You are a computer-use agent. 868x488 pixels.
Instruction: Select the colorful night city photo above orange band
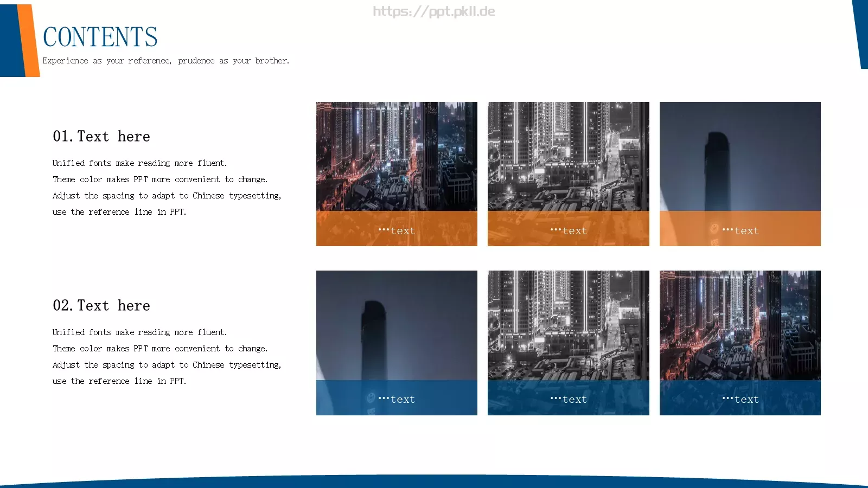(x=397, y=156)
